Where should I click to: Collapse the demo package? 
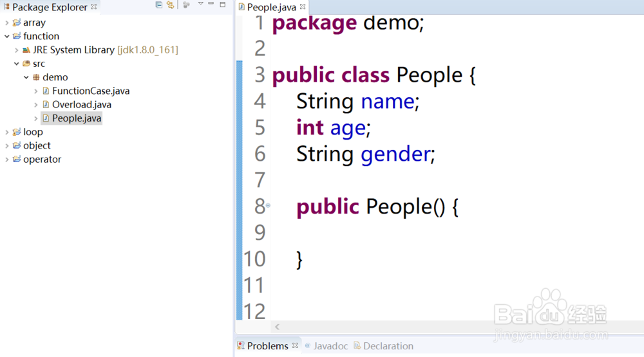[26, 77]
